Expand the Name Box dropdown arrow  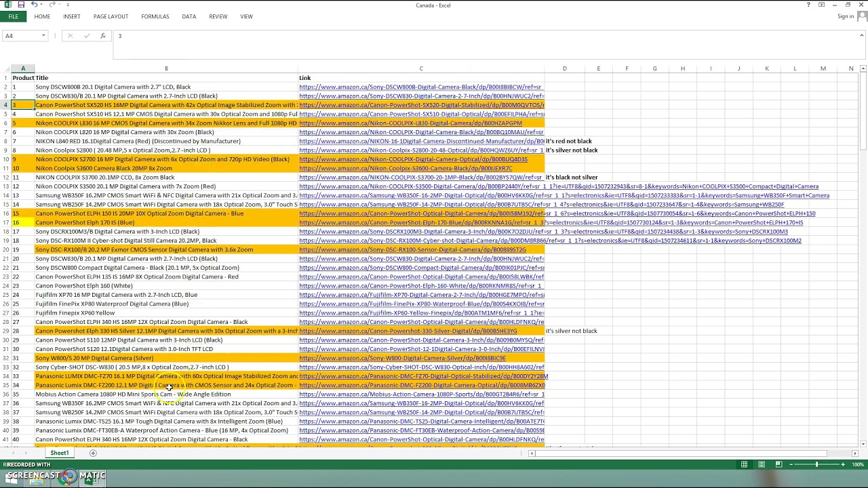tap(43, 36)
